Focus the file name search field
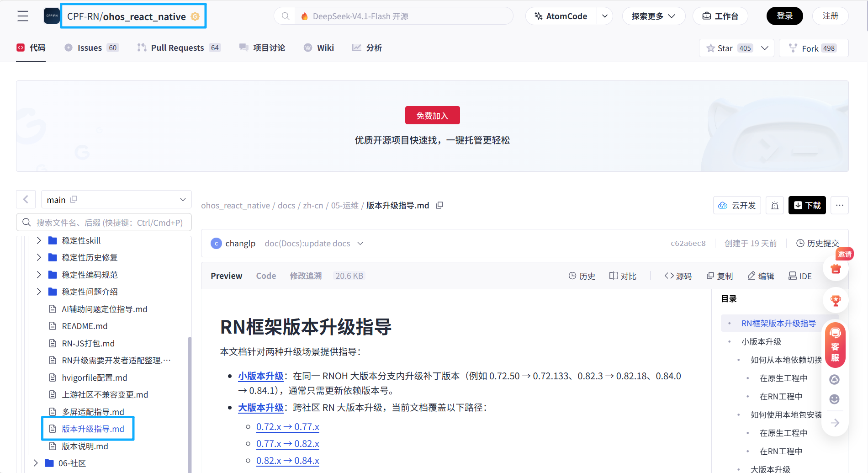The width and height of the screenshot is (868, 473). click(104, 222)
